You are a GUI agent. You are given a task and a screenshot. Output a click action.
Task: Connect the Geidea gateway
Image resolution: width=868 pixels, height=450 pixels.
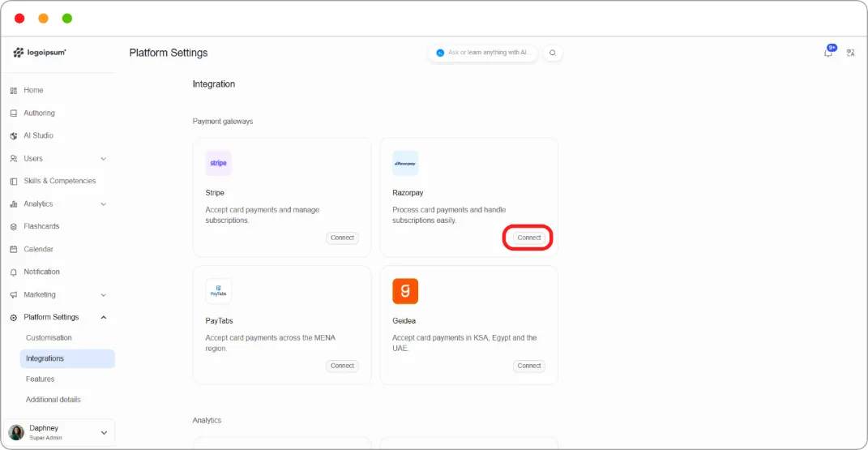(528, 366)
